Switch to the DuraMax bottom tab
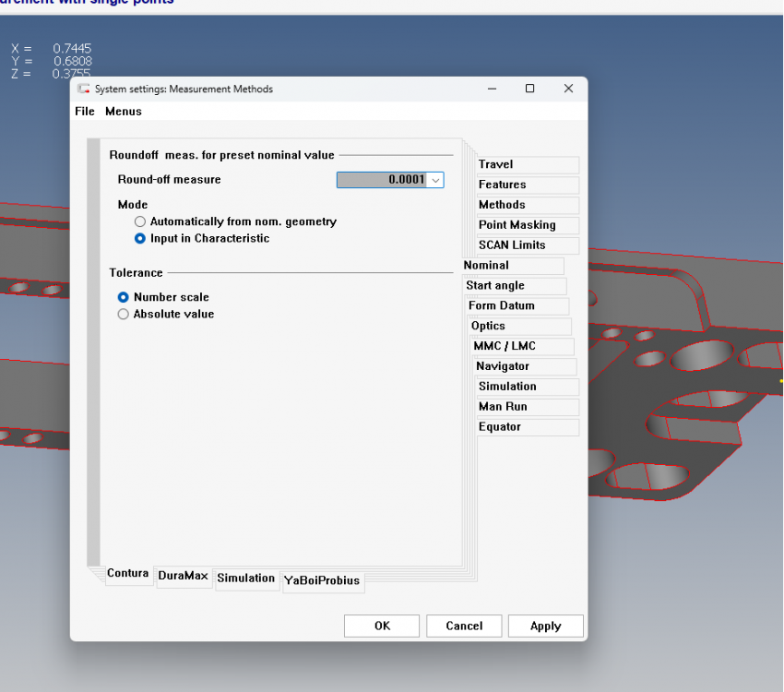 click(184, 577)
